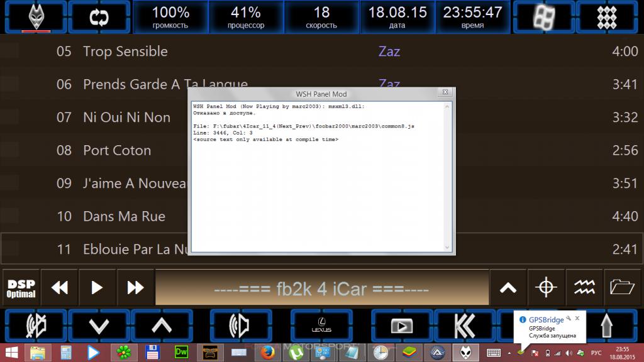Click the crosshair target icon
Screen dimensions: 644x362
pos(546,287)
